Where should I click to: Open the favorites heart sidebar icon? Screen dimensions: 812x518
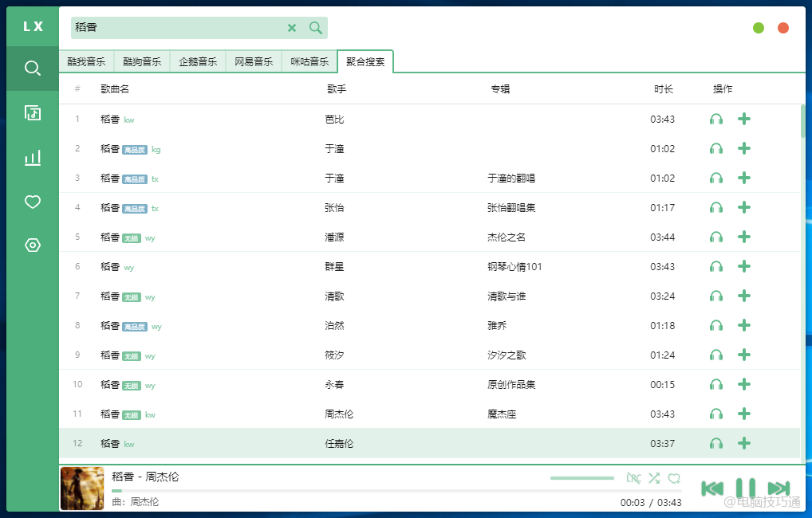click(x=32, y=202)
